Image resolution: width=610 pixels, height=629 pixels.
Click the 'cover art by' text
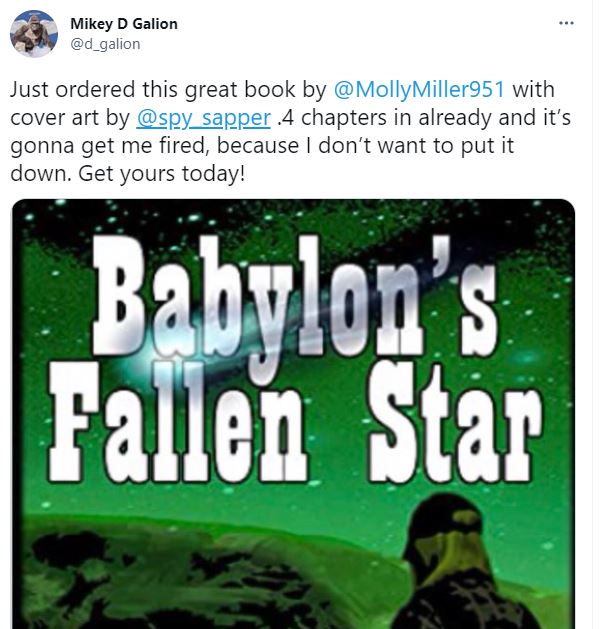70,118
